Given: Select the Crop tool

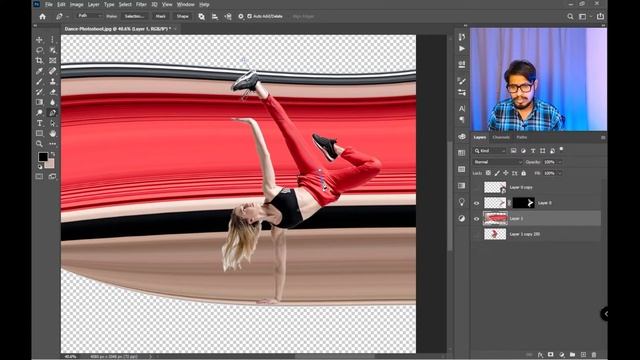Looking at the screenshot, I should tap(39, 60).
